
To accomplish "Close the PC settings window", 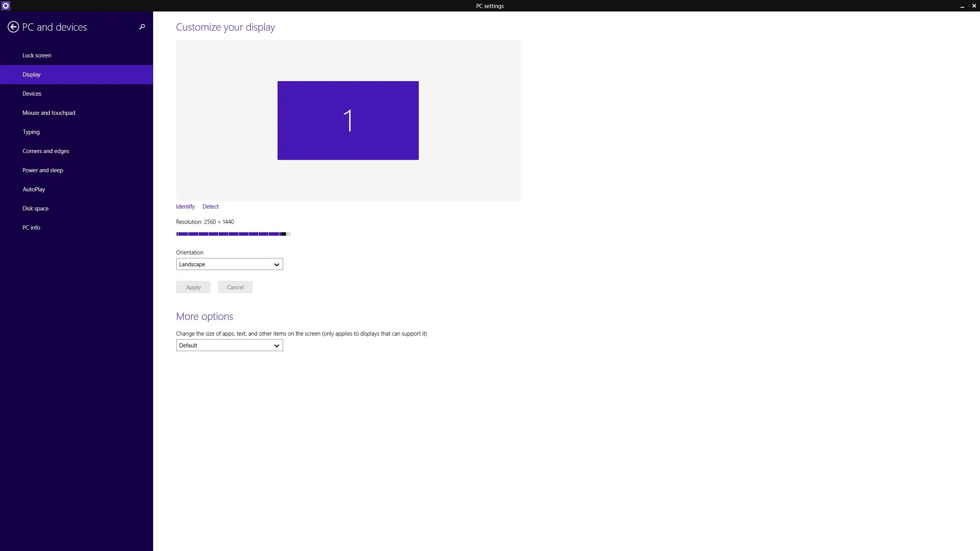I will pos(974,6).
